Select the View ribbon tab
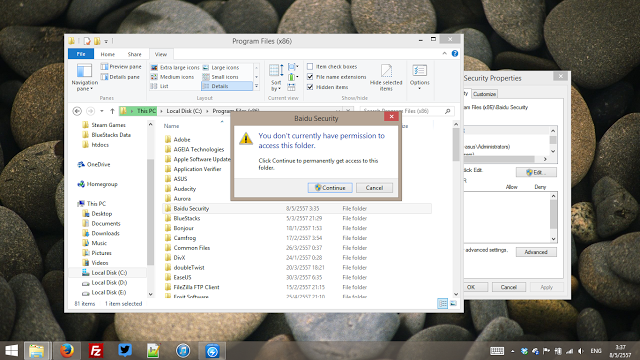This screenshot has height=360, width=640. pyautogui.click(x=160, y=54)
